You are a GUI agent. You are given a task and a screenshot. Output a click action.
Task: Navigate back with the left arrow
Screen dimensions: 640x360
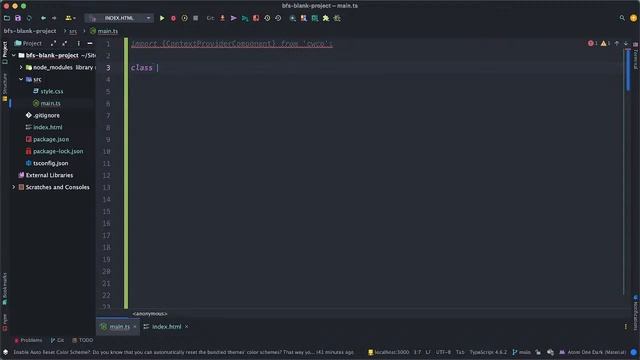pyautogui.click(x=43, y=18)
